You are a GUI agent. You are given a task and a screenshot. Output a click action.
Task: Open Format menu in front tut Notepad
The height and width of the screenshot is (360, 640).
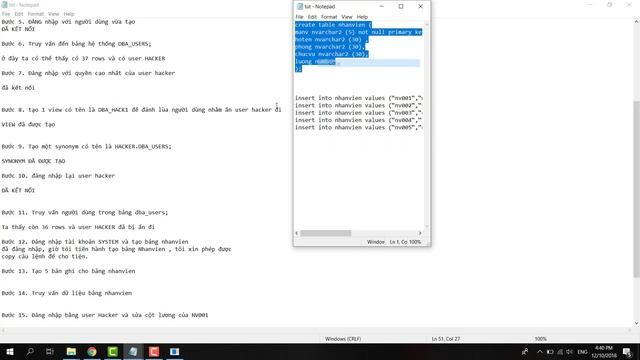[x=329, y=17]
